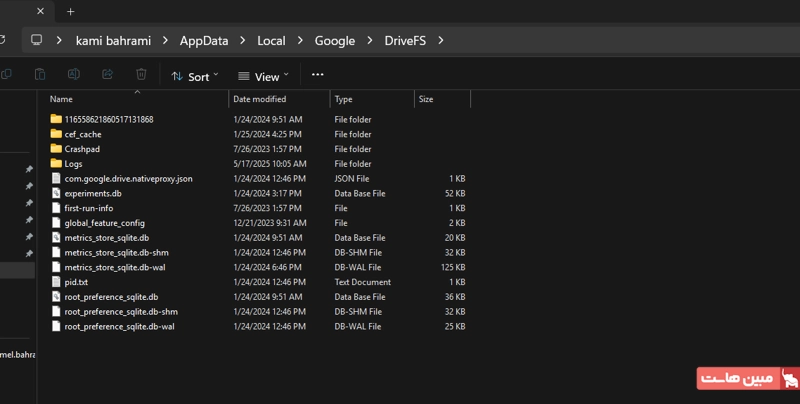
Task: Select the pid.txt text document icon
Action: pos(56,282)
